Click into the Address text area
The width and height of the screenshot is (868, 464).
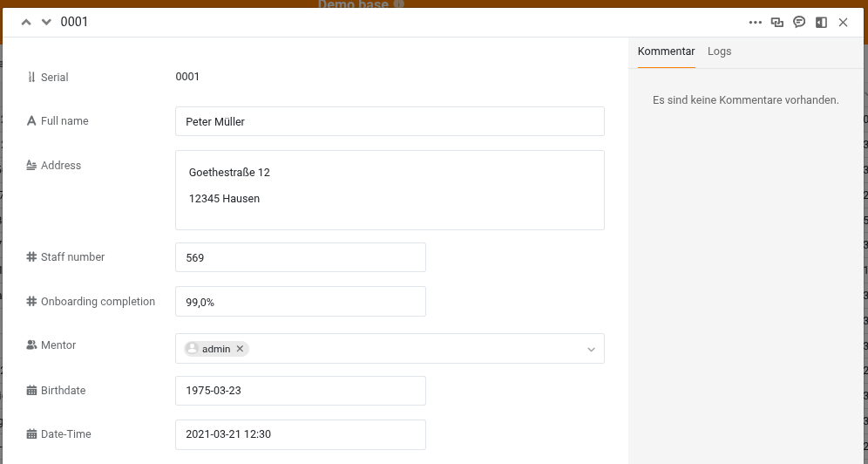(x=390, y=189)
